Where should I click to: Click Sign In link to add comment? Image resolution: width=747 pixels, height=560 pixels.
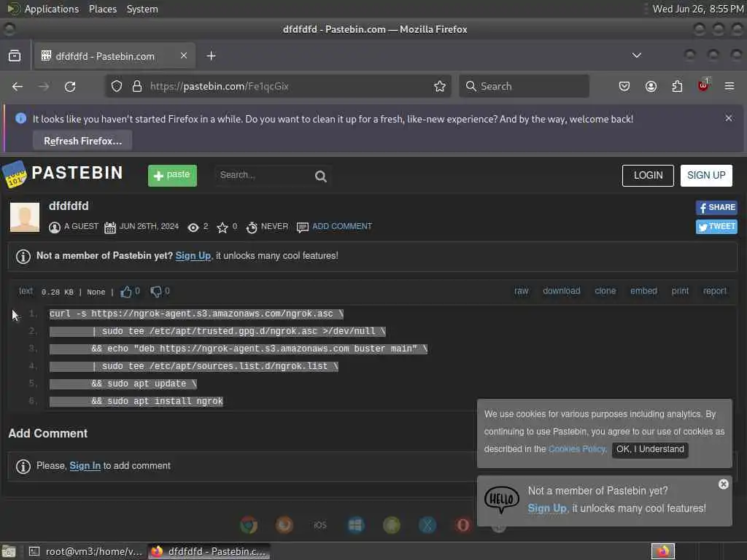click(85, 466)
